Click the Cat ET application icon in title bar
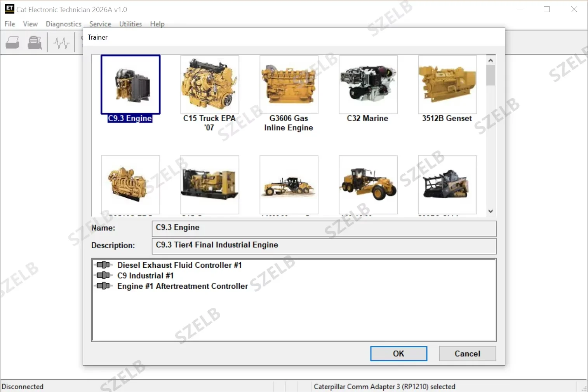588x392 pixels. click(9, 9)
